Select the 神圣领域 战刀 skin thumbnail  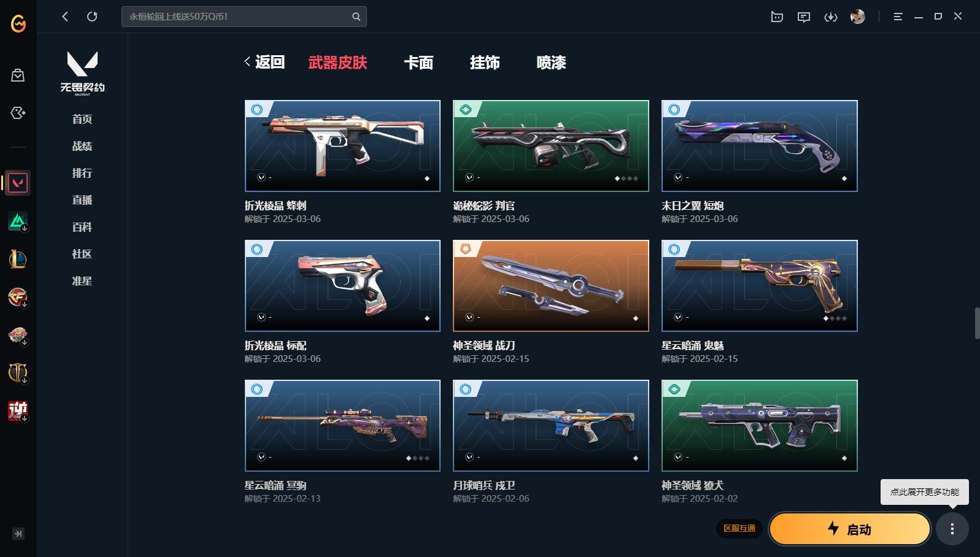pyautogui.click(x=551, y=286)
